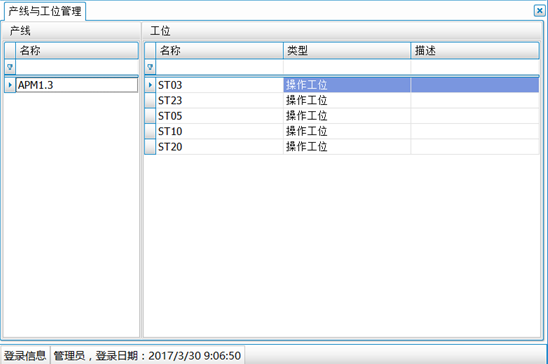Click 工位 描述 filter input field
This screenshot has width=548, height=364.
475,67
